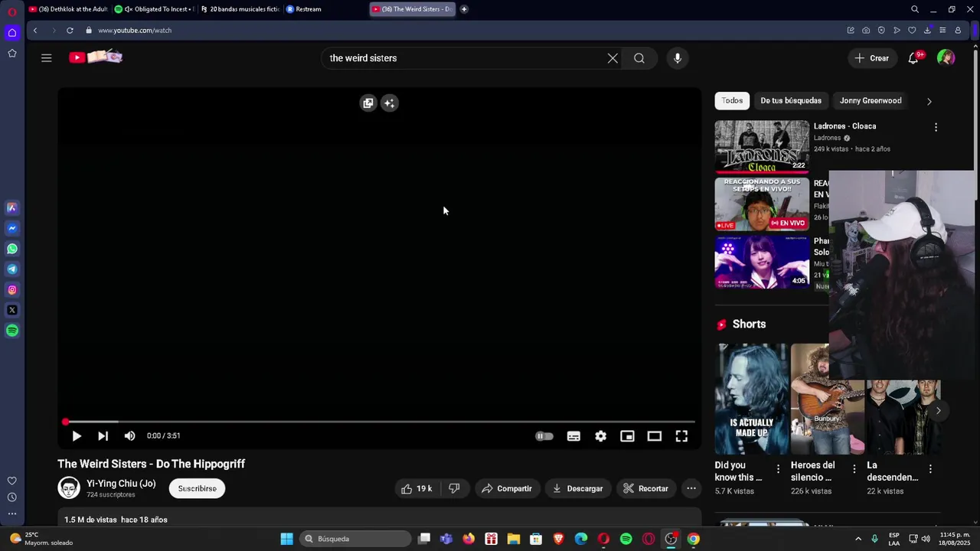Open the EN VIVO livestream thumbnail

click(762, 204)
